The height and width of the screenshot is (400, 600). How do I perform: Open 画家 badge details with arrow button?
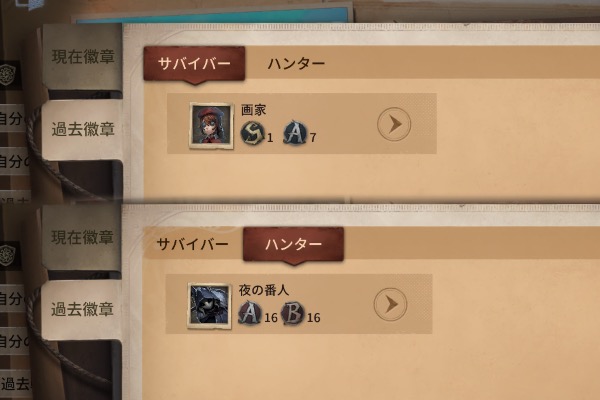click(x=394, y=124)
